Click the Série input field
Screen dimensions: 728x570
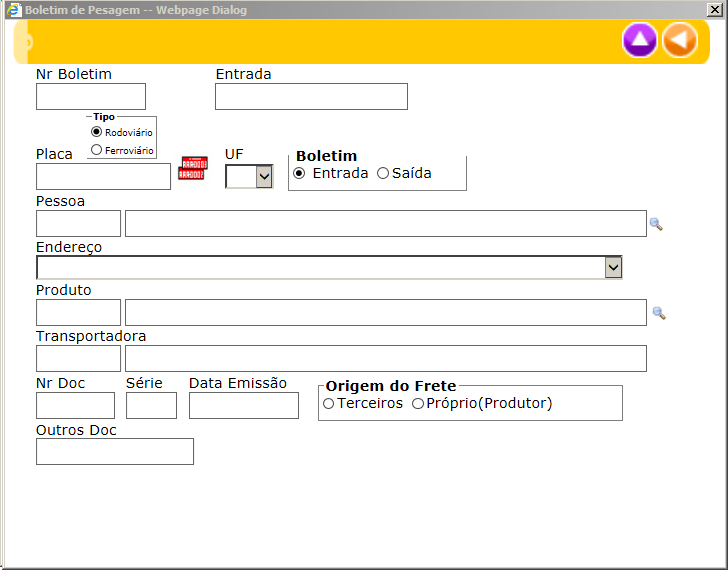click(x=151, y=405)
